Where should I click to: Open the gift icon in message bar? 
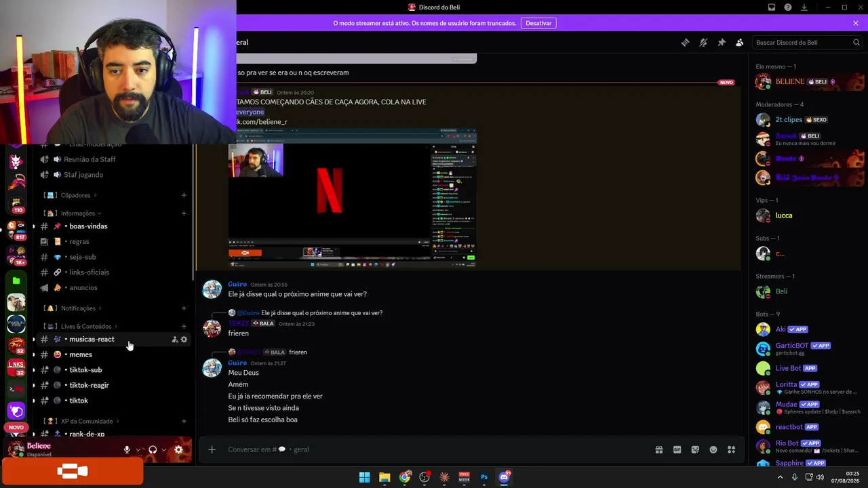658,449
